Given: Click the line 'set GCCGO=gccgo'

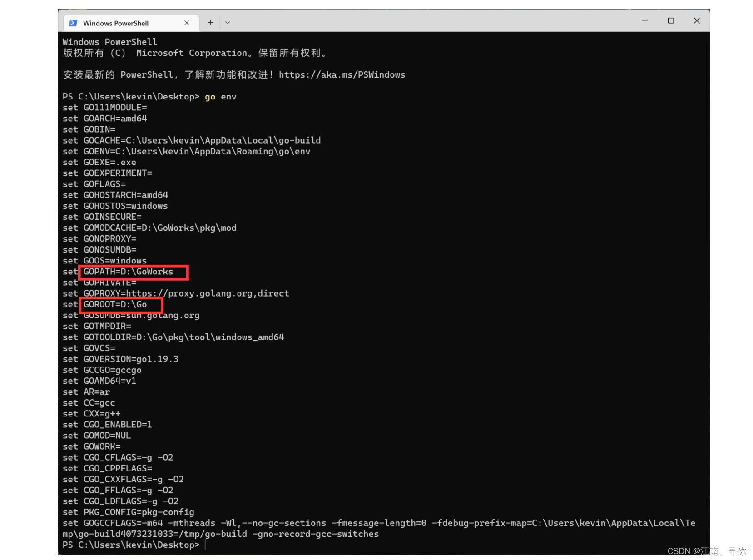Looking at the screenshot, I should pos(102,370).
